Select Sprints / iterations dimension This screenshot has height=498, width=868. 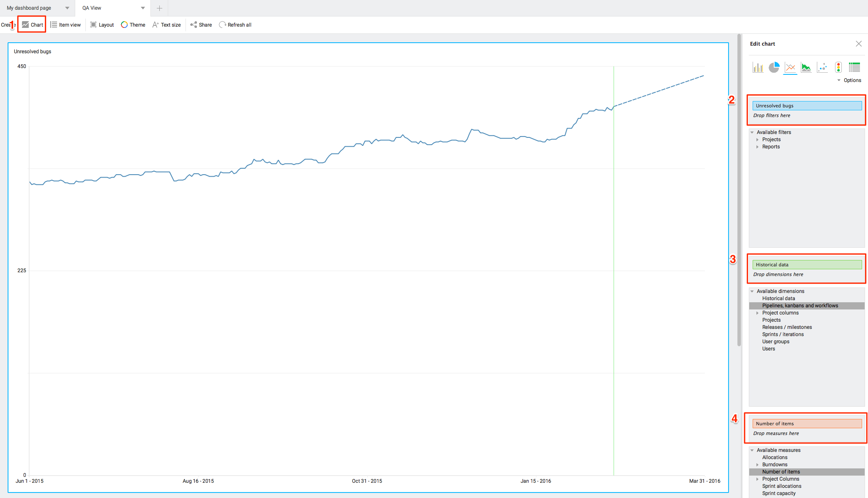[783, 334]
